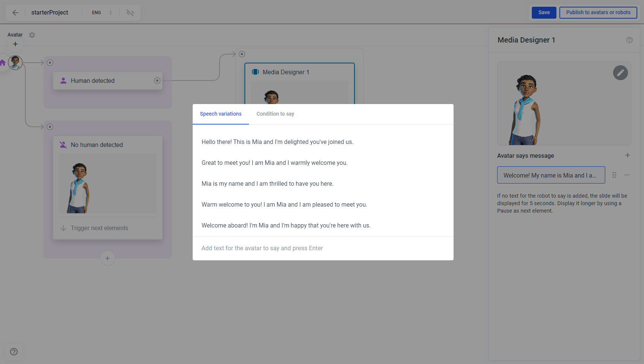644x364 pixels.
Task: Open Avatar settings gear
Action: click(32, 35)
